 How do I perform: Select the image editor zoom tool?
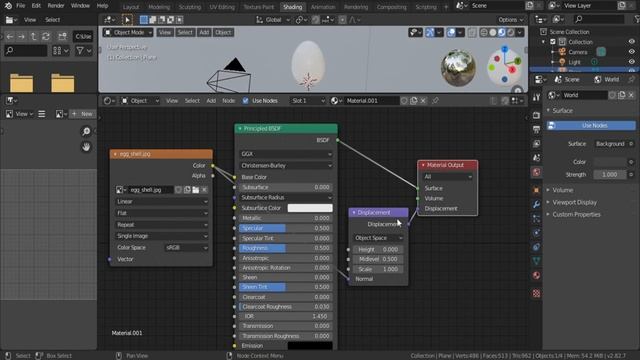coord(86,131)
